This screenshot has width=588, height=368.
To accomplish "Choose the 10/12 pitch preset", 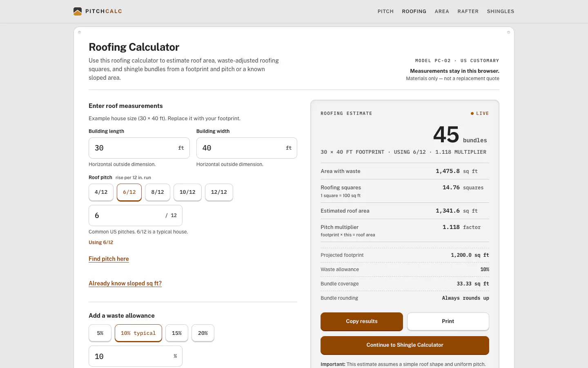I will pos(187,192).
